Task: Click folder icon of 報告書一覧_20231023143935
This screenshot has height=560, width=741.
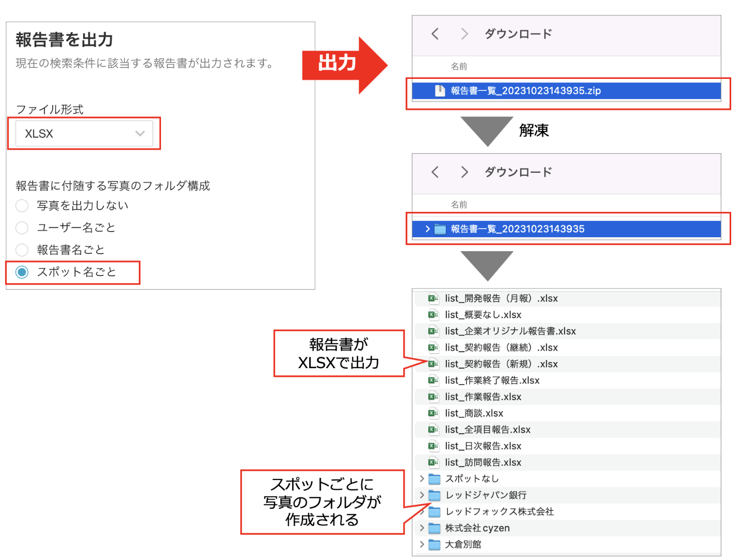Action: point(440,229)
